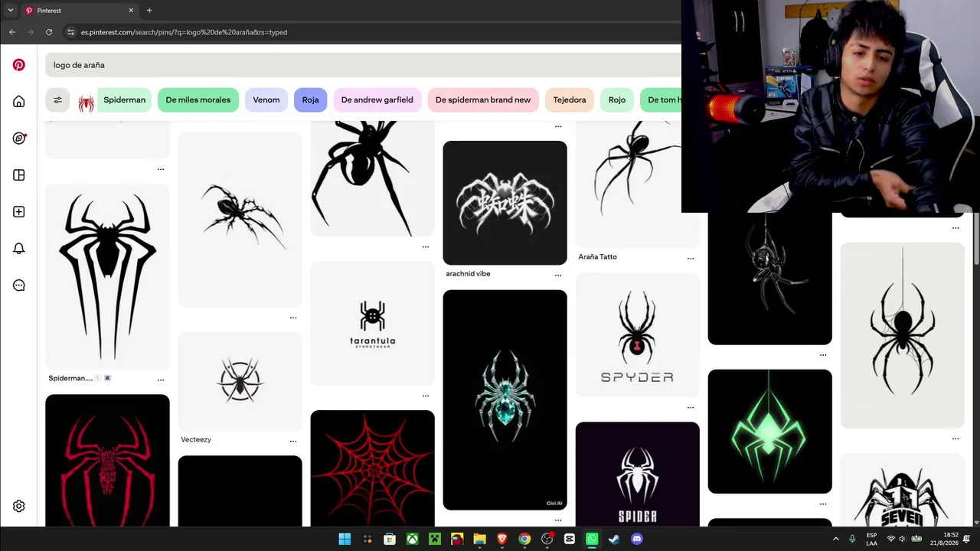Open File Explorer from the taskbar
Image resolution: width=980 pixels, height=551 pixels.
tap(479, 539)
